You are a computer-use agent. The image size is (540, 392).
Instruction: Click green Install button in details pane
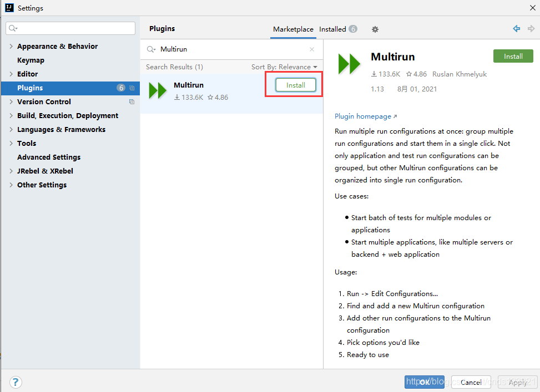tap(513, 57)
